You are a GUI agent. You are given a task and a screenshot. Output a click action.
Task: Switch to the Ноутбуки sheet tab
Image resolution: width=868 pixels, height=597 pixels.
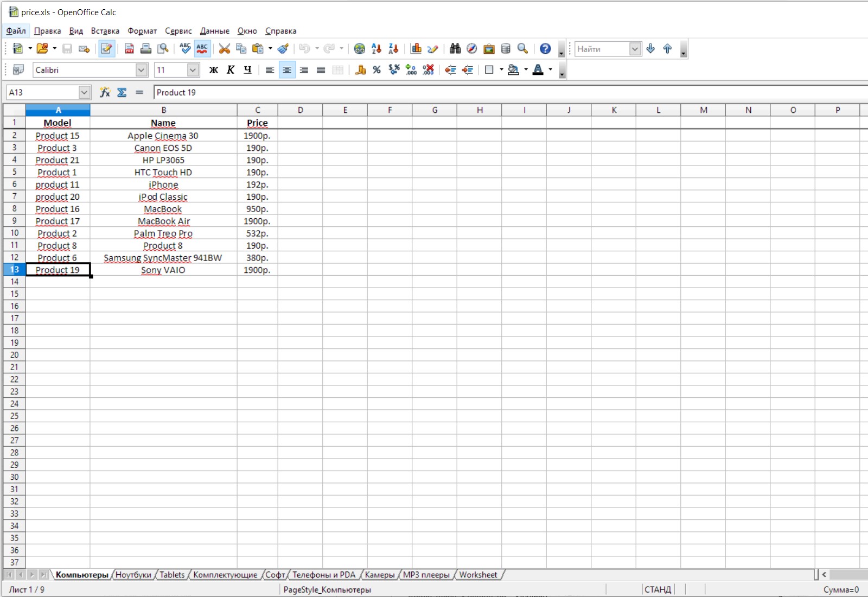point(133,575)
